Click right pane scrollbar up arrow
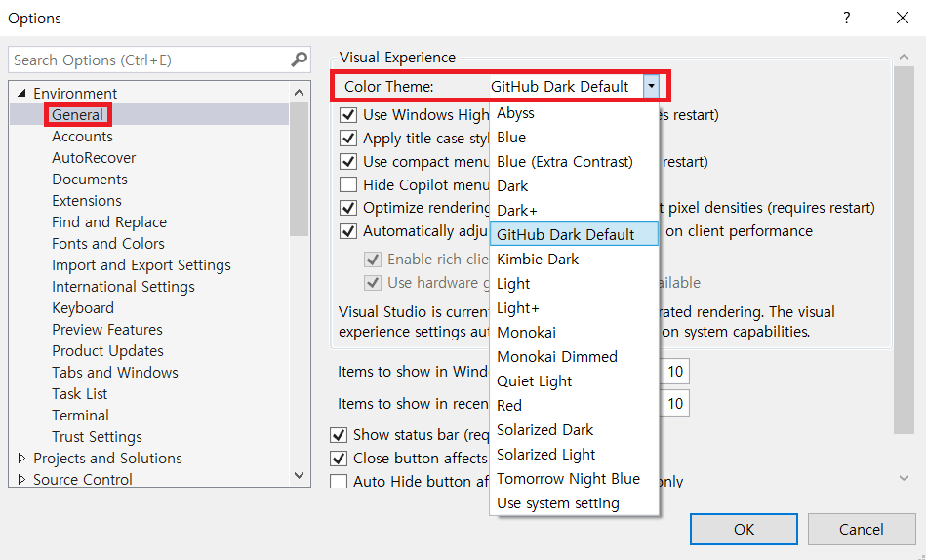926x560 pixels. (x=905, y=57)
